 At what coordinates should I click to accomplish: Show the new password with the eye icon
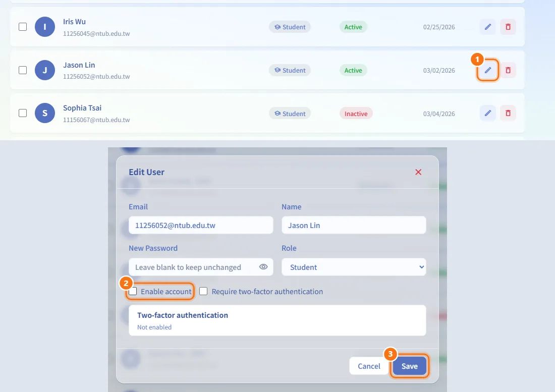click(x=263, y=267)
